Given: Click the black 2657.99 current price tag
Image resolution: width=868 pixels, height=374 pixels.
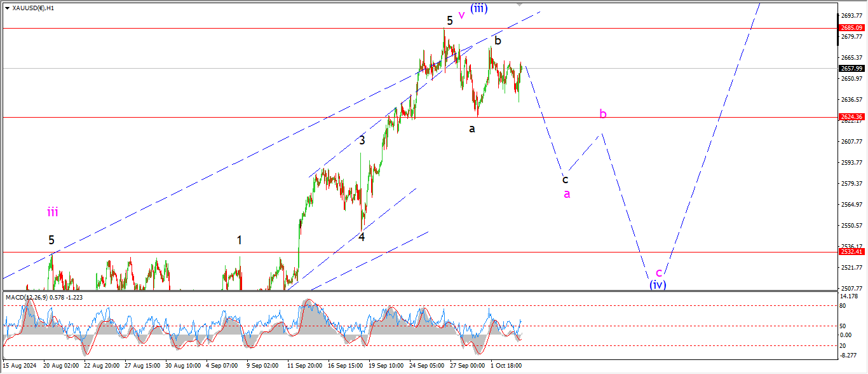Looking at the screenshot, I should 851,68.
